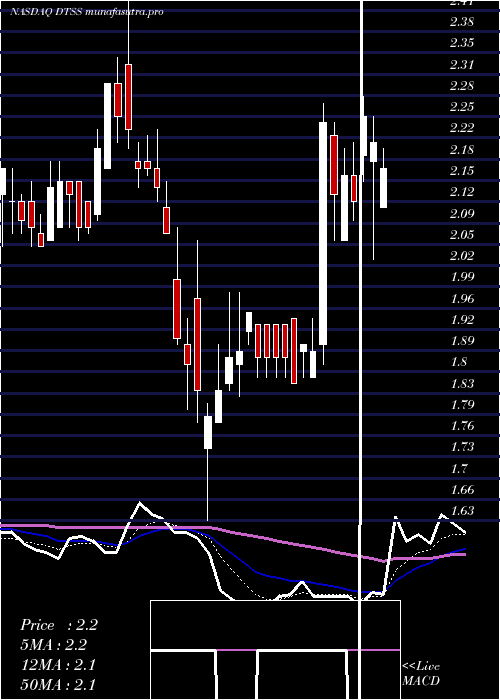Select the 2.09 price level

[462, 213]
